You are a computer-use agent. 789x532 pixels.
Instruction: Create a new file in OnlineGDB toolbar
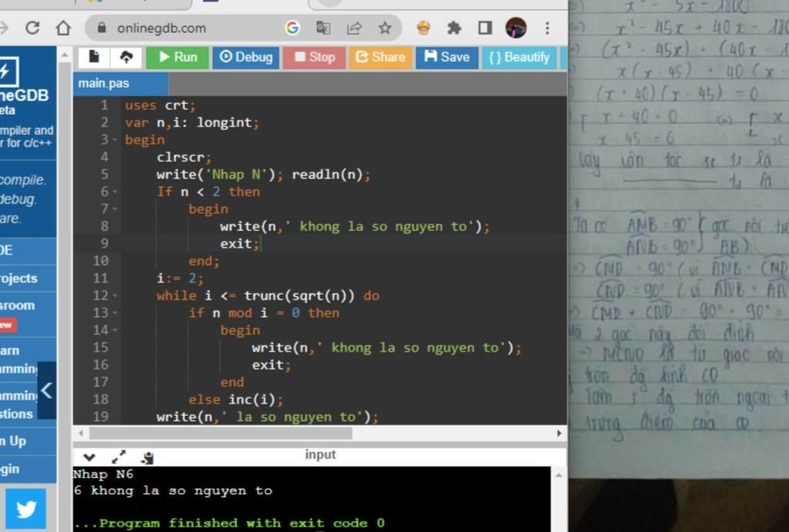tap(94, 57)
